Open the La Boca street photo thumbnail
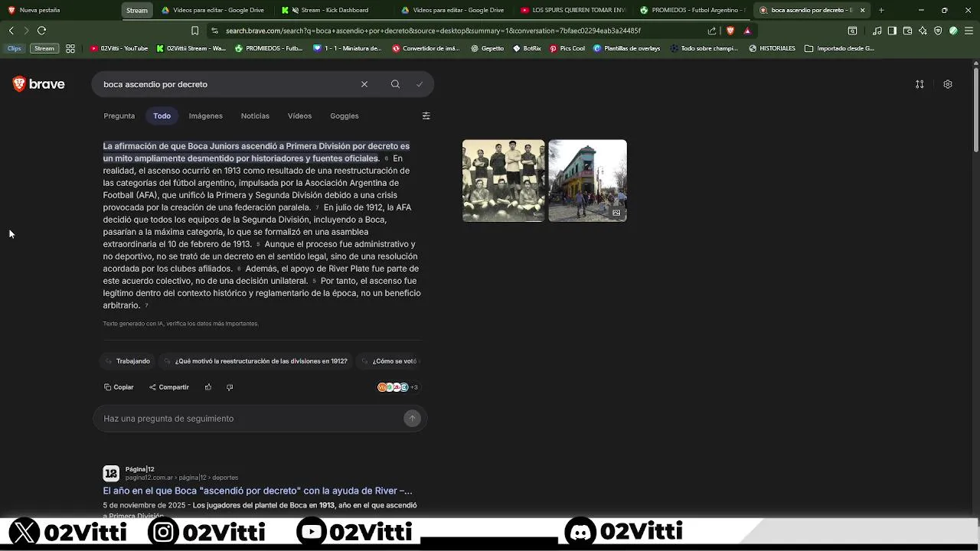This screenshot has width=980, height=551. (x=587, y=181)
